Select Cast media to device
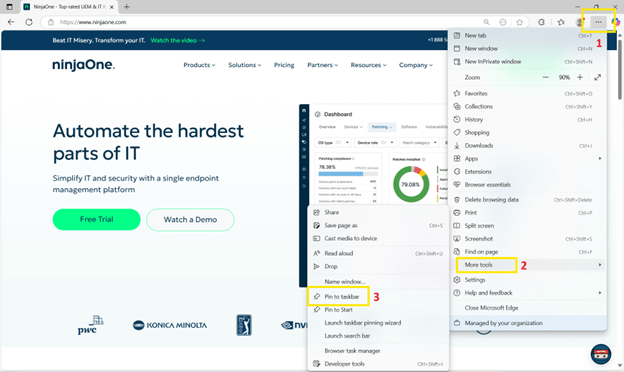This screenshot has width=624, height=372. tap(378, 238)
